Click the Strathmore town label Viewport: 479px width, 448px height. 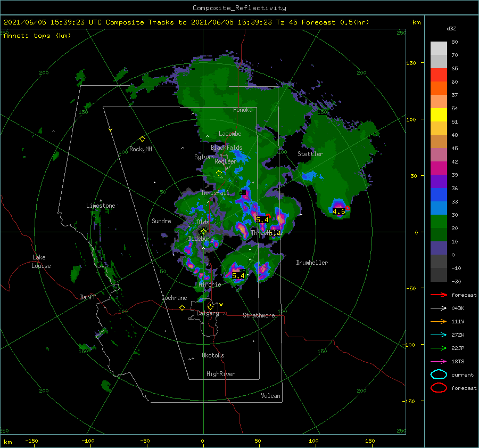click(x=259, y=315)
